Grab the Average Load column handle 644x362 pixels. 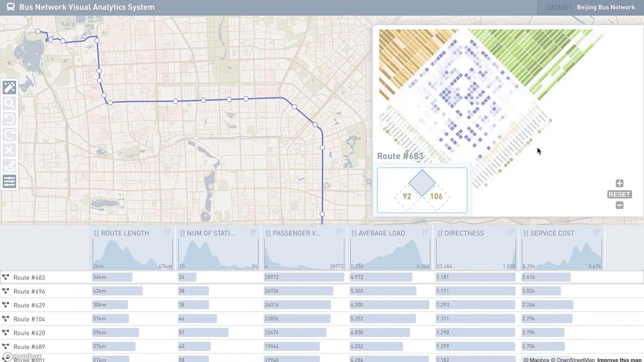pyautogui.click(x=354, y=233)
